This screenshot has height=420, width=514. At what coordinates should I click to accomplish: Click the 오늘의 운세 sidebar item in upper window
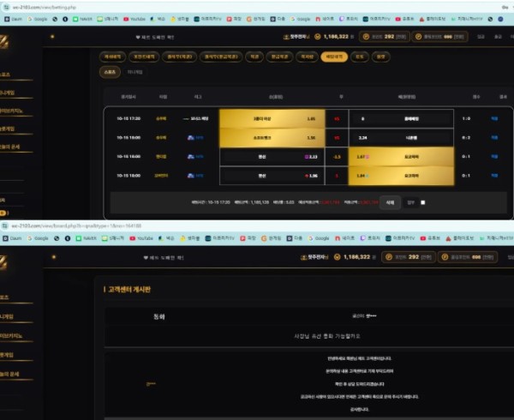coord(9,147)
